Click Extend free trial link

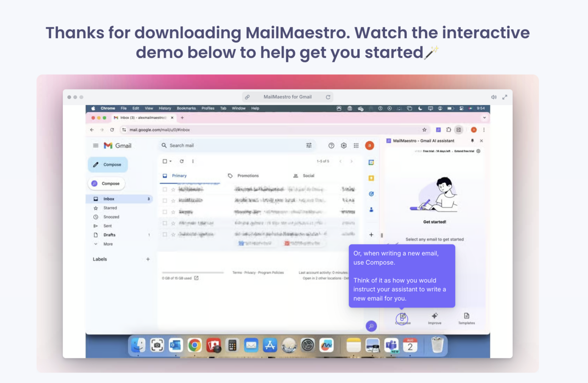click(x=464, y=151)
